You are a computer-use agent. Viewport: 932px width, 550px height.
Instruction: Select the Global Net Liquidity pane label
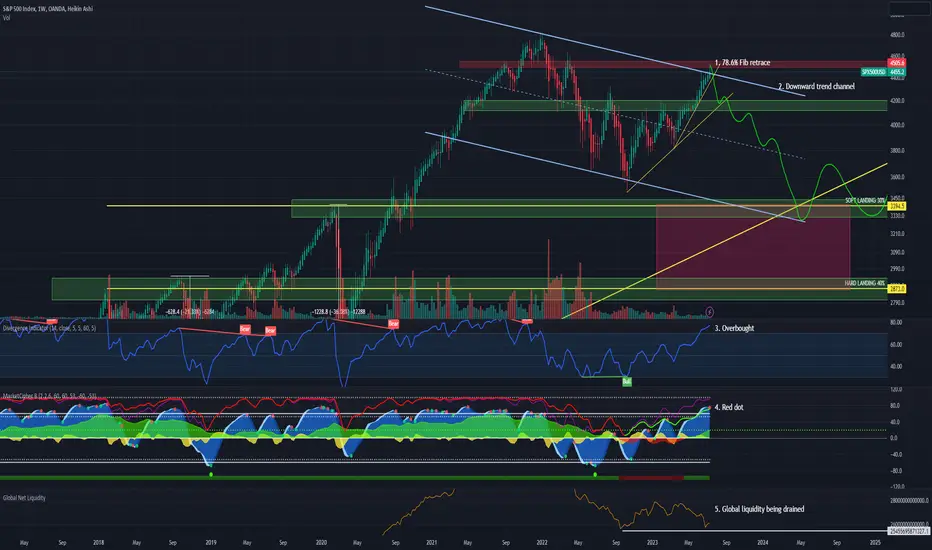tap(24, 498)
